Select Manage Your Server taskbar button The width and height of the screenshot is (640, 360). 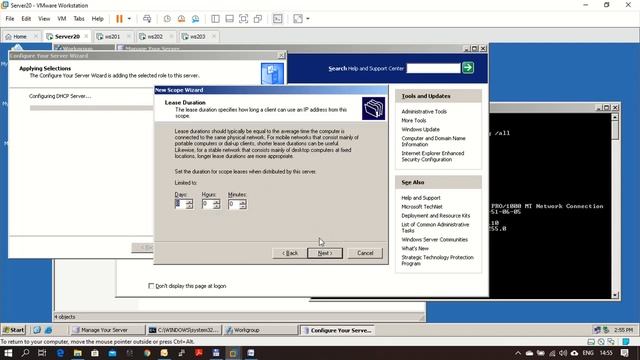(107, 330)
